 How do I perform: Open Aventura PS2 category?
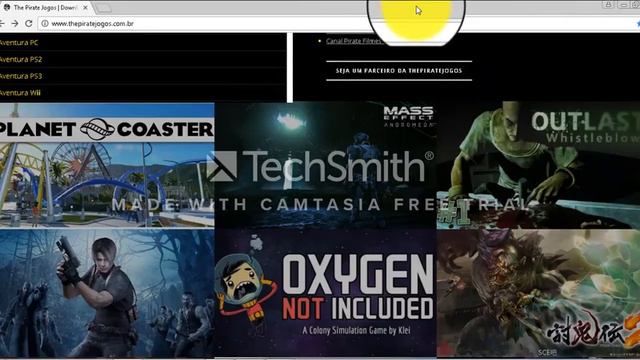[21, 59]
